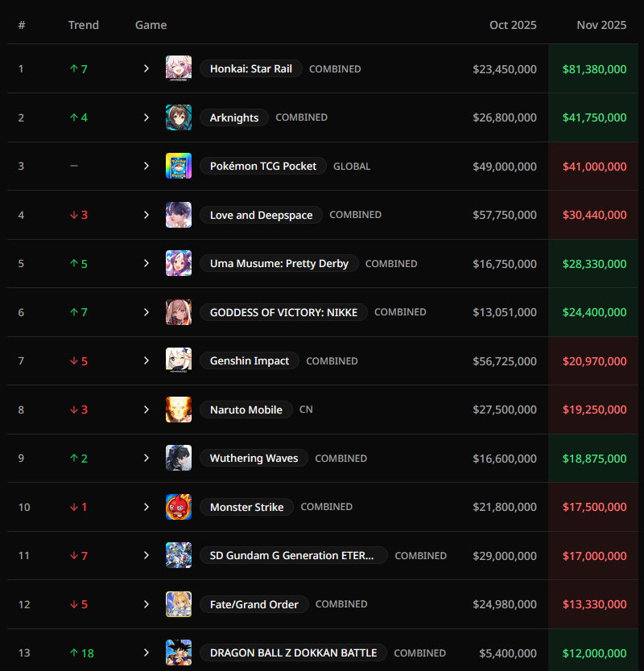Click the $41,750,000 November revenue cell

[594, 117]
